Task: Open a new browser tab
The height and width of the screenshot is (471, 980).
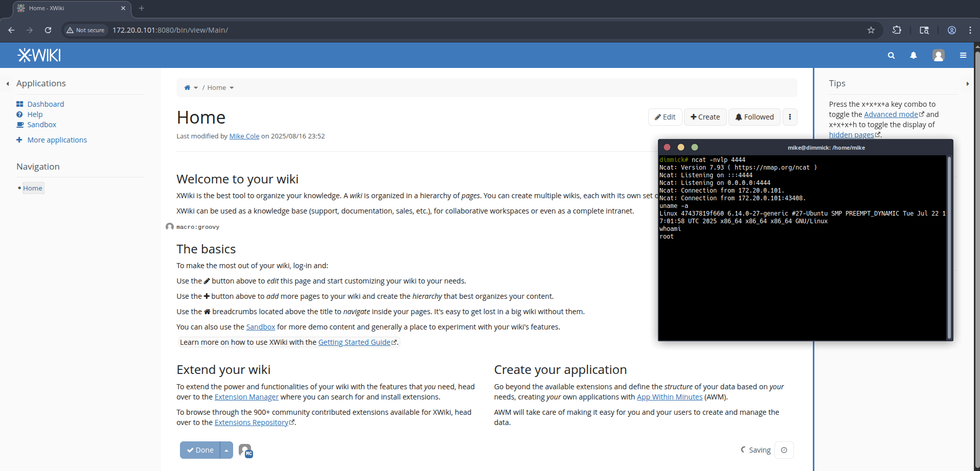Action: pos(142,8)
